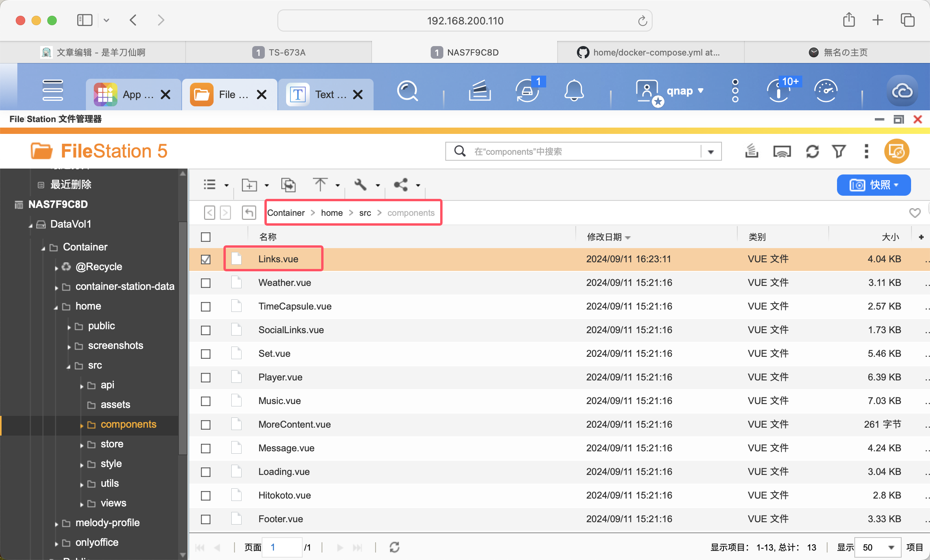Screen dimensions: 930x560
Task: Open the smart filter funnel icon
Action: [x=839, y=151]
